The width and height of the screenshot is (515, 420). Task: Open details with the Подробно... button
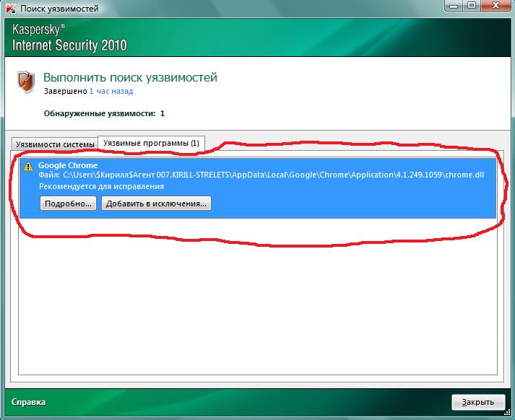click(68, 204)
